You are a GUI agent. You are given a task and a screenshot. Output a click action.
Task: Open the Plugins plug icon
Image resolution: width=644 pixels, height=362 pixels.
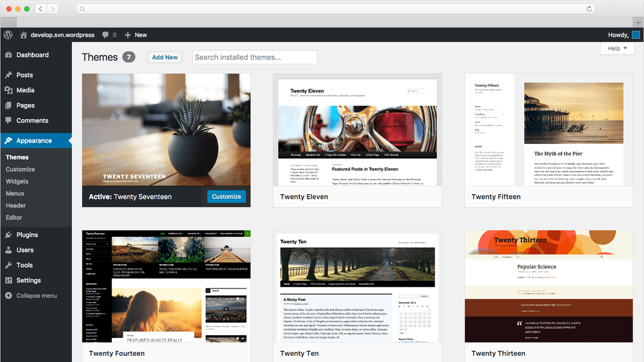pos(9,234)
